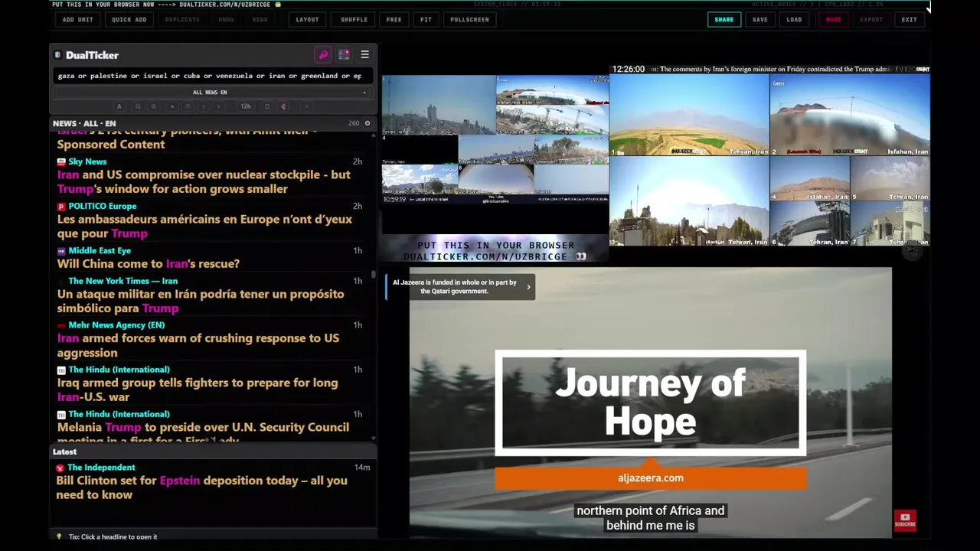Open the DualTicker layout panel icon
This screenshot has height=551, width=980.
click(344, 55)
